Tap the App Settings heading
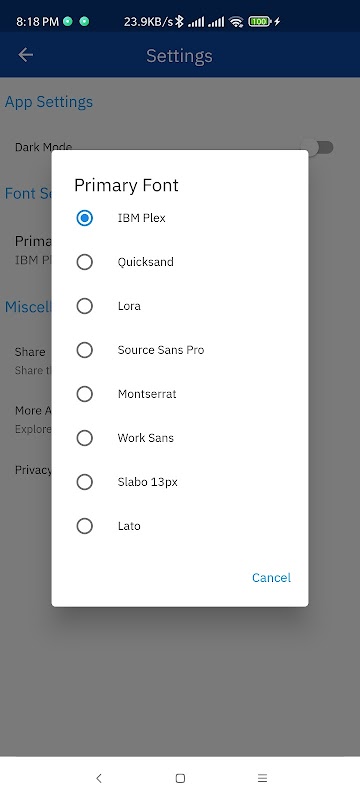Image resolution: width=360 pixels, height=800 pixels. pos(49,102)
